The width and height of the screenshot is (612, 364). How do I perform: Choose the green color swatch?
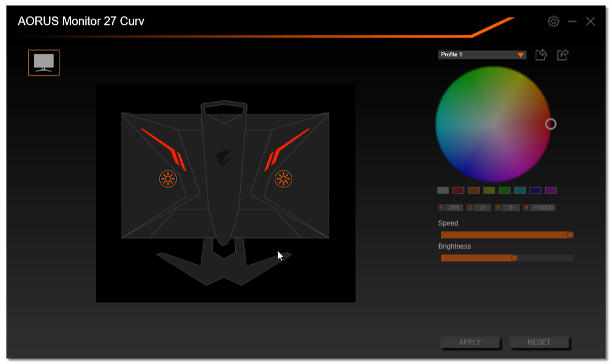tap(504, 190)
